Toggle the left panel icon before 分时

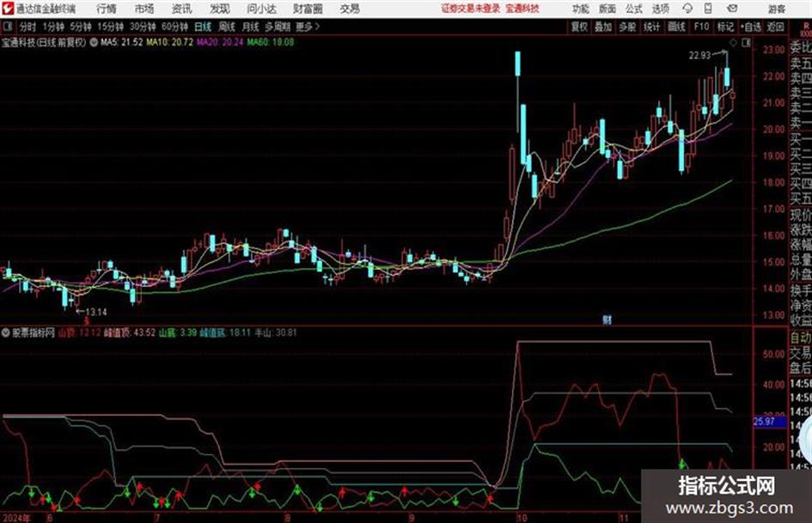(x=8, y=27)
